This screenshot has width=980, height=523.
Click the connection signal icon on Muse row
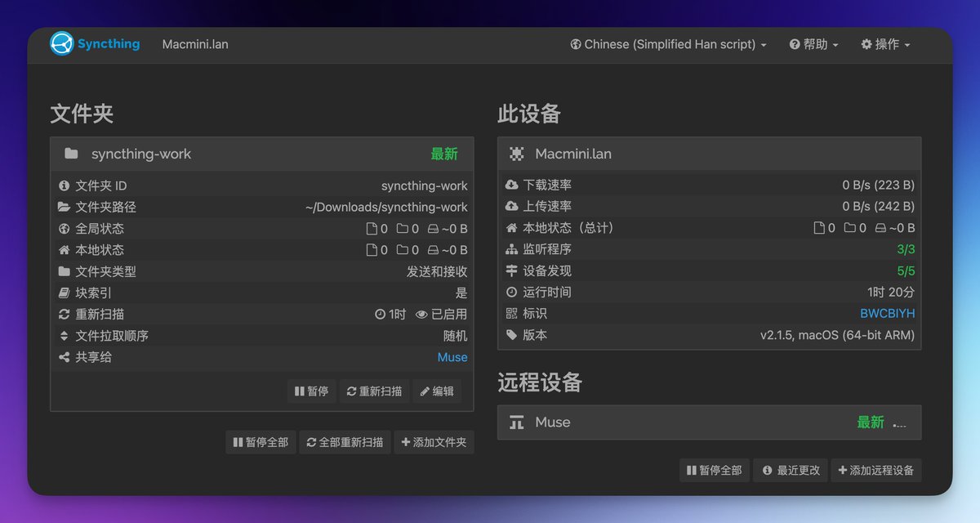tap(900, 423)
